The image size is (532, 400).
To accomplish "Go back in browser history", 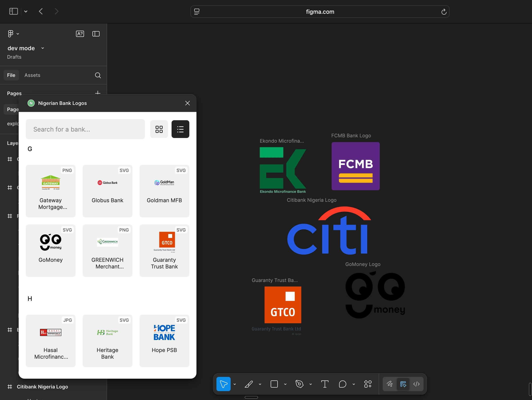I will point(41,11).
